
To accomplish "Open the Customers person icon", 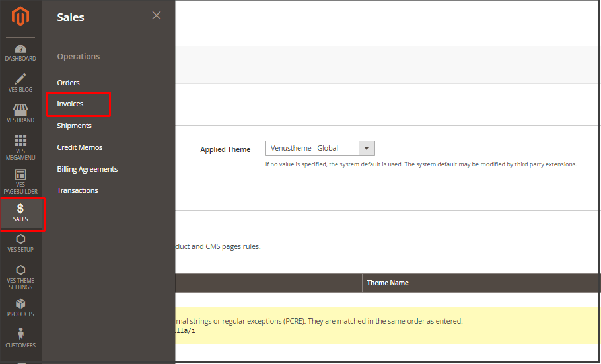I will click(20, 338).
